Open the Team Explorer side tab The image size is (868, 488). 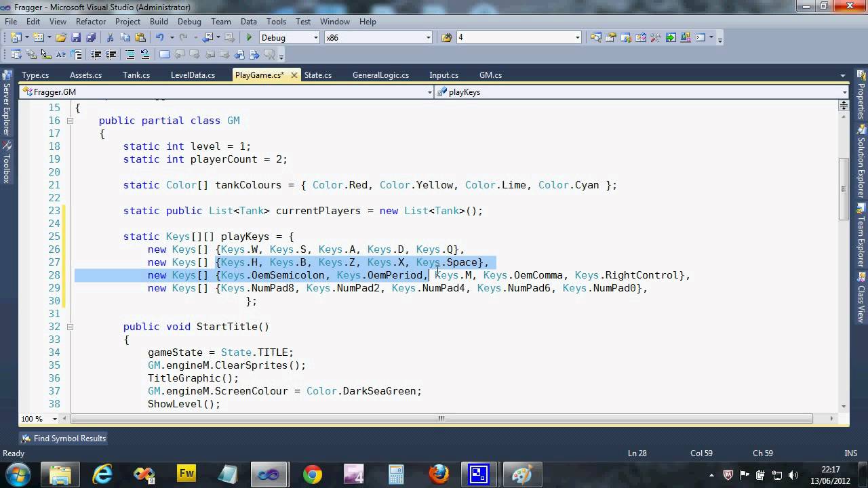point(861,235)
